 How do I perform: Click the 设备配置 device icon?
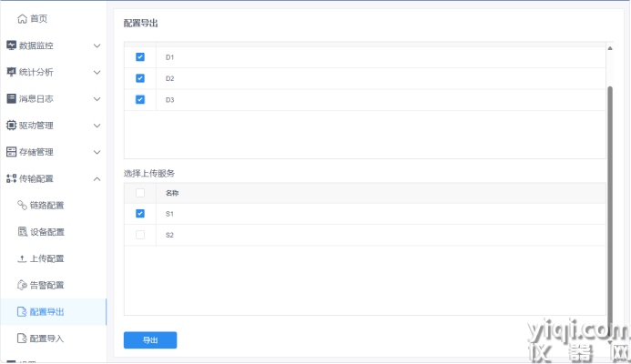point(22,232)
